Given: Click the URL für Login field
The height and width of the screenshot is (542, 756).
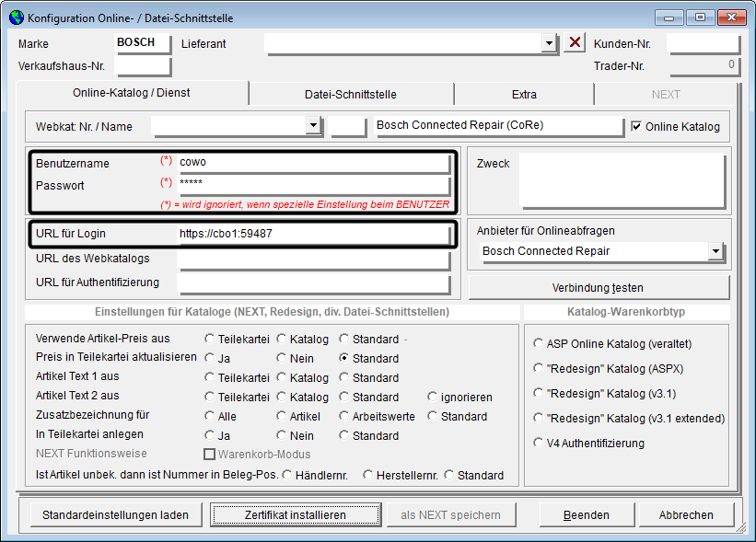Looking at the screenshot, I should pos(313,234).
